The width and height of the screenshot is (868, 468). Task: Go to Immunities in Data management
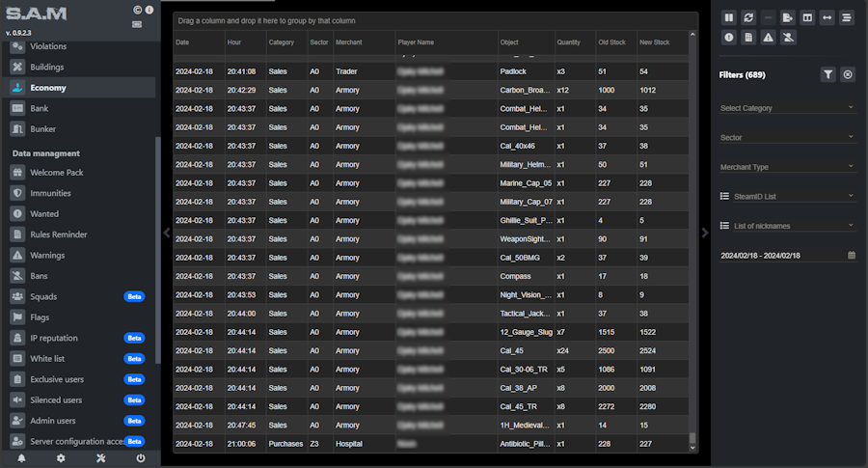tap(50, 193)
